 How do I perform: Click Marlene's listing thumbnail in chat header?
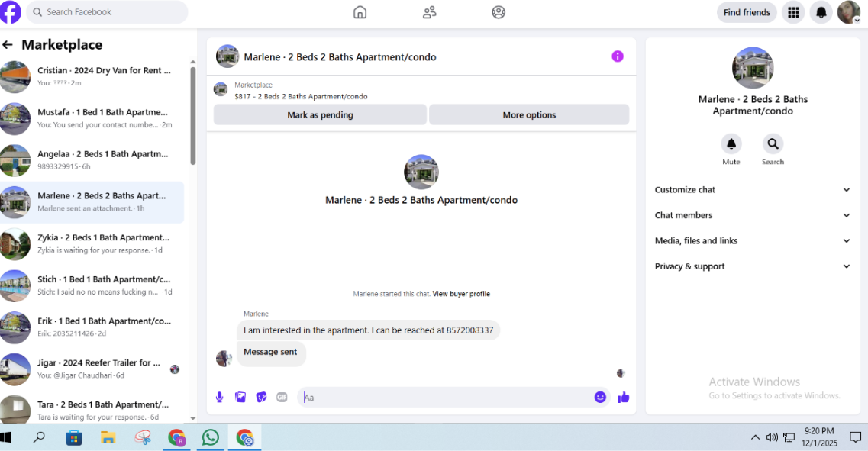(227, 56)
